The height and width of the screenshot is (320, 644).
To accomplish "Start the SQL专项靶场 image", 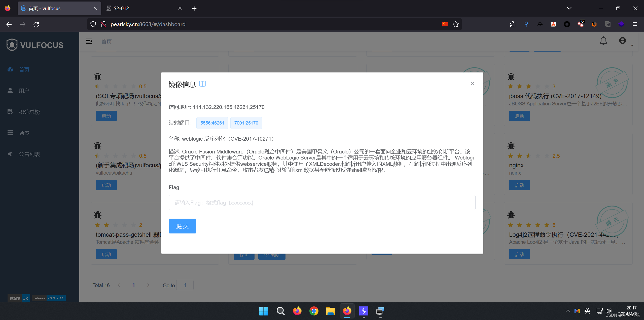I will pyautogui.click(x=106, y=116).
